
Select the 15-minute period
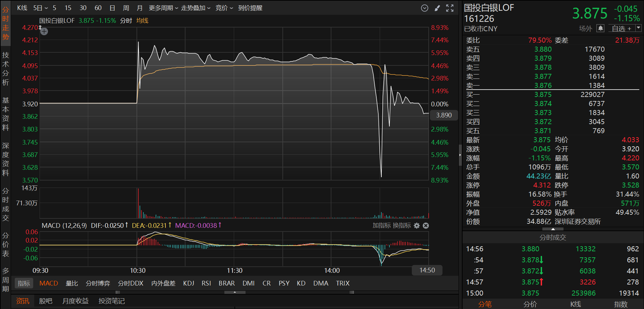68,8
